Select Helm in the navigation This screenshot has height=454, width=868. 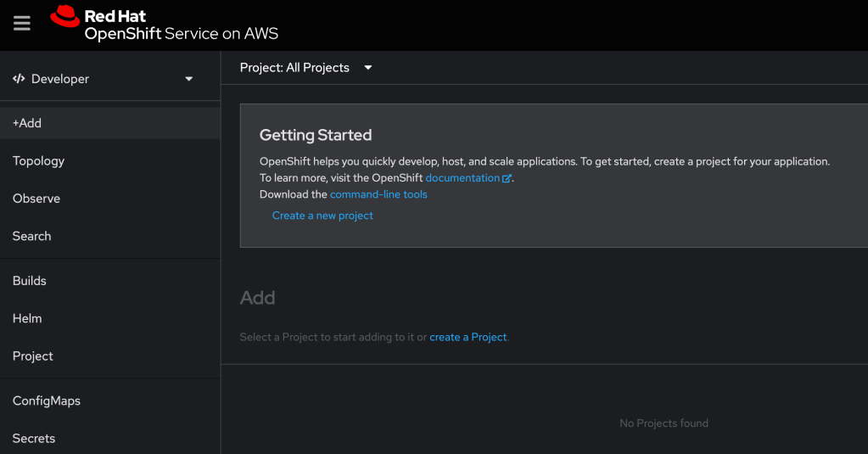27,318
